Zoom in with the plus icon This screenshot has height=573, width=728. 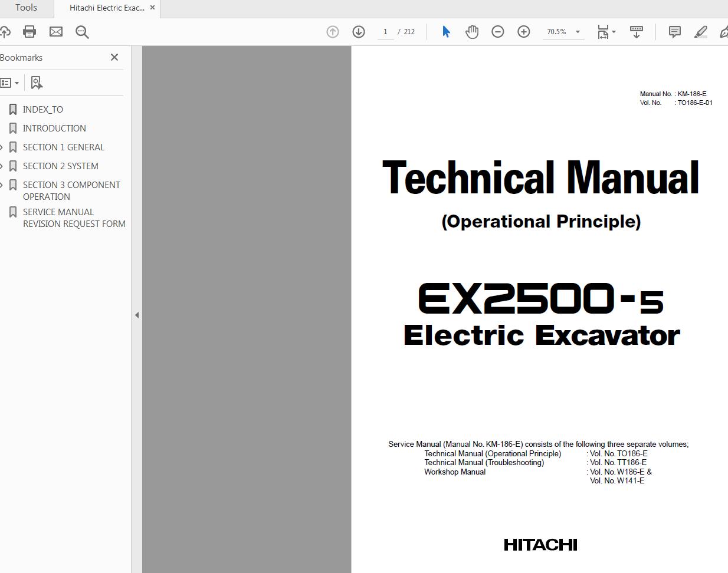point(524,32)
